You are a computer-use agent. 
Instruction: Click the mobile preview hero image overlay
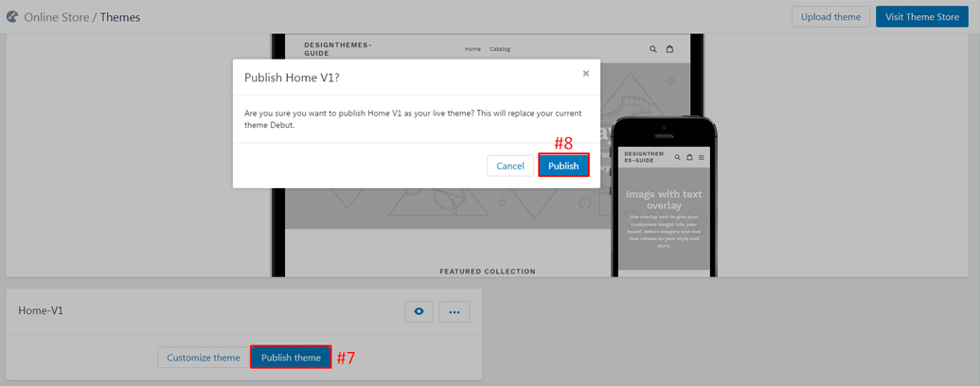point(664,218)
